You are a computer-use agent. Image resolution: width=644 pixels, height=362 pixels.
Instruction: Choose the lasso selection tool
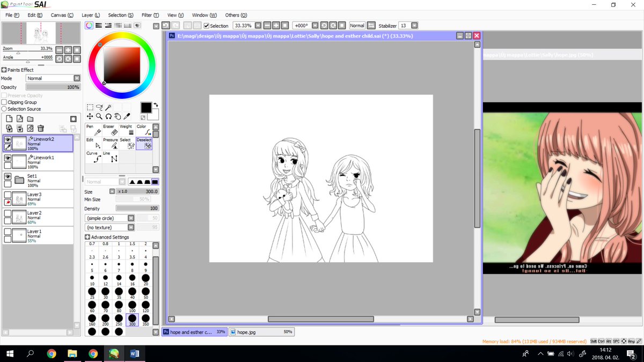[x=99, y=107]
